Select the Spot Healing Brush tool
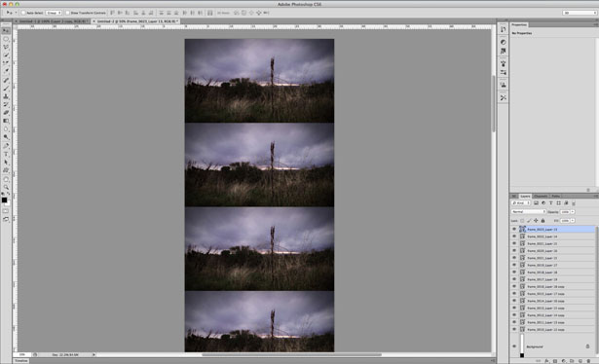Viewport: 599px width, 364px height. coord(6,80)
